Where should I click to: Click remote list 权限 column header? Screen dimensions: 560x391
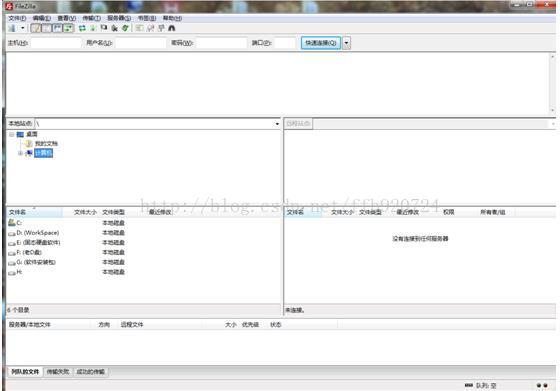(449, 212)
